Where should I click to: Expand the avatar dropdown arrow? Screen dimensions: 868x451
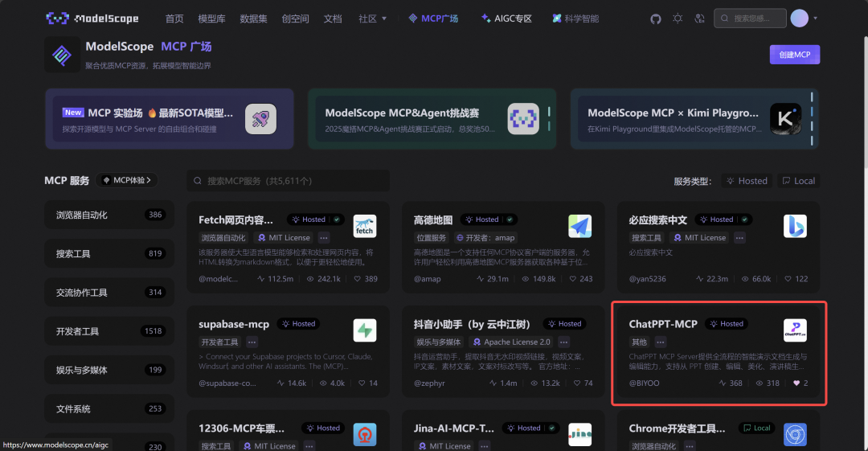coord(816,18)
